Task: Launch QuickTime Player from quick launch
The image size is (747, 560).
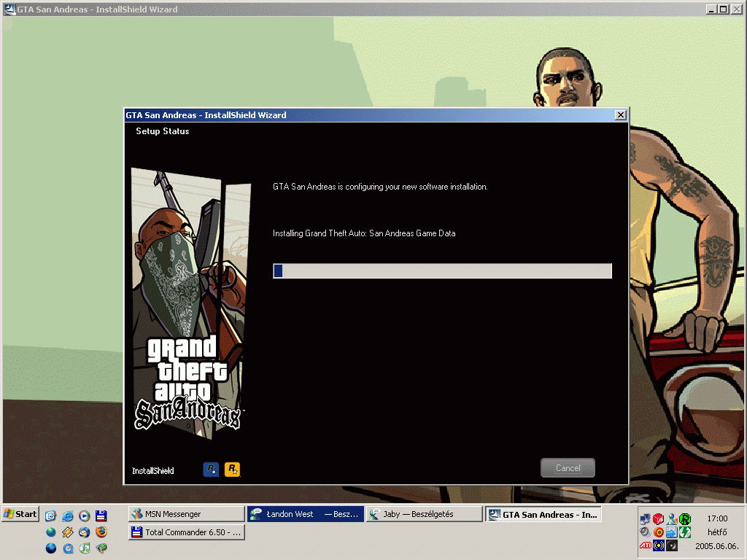Action: (68, 548)
